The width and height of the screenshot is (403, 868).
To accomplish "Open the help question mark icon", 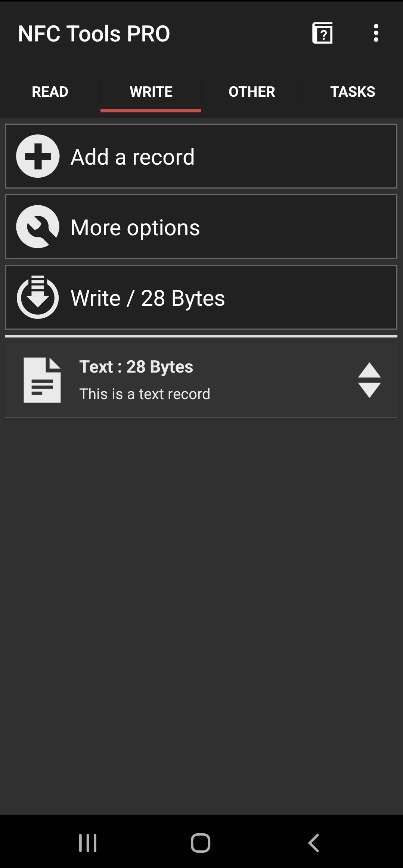I will (322, 33).
